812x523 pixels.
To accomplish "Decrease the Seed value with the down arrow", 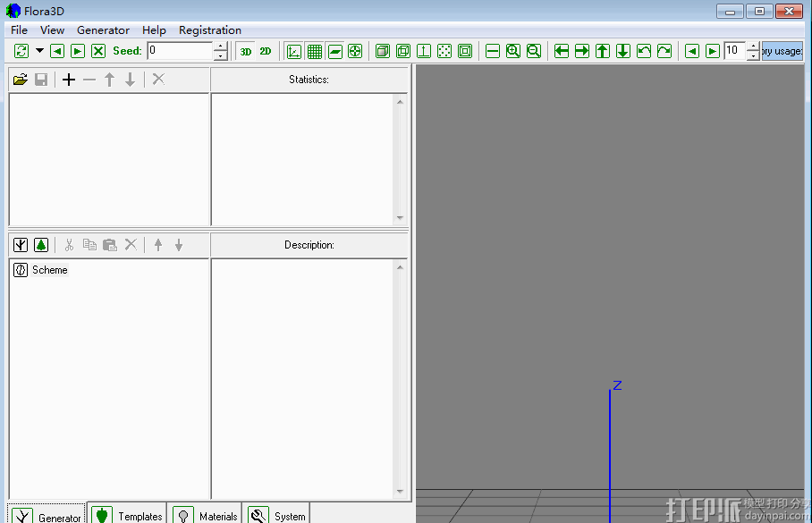I will click(221, 55).
